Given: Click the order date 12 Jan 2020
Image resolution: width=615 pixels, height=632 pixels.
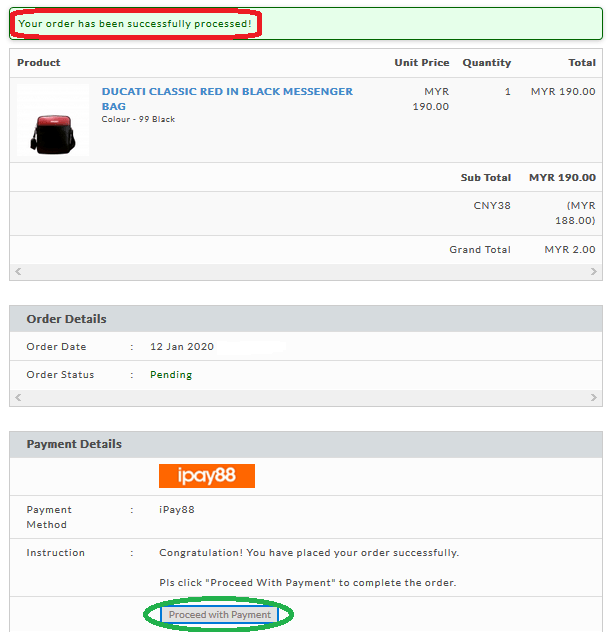Looking at the screenshot, I should click(182, 347).
